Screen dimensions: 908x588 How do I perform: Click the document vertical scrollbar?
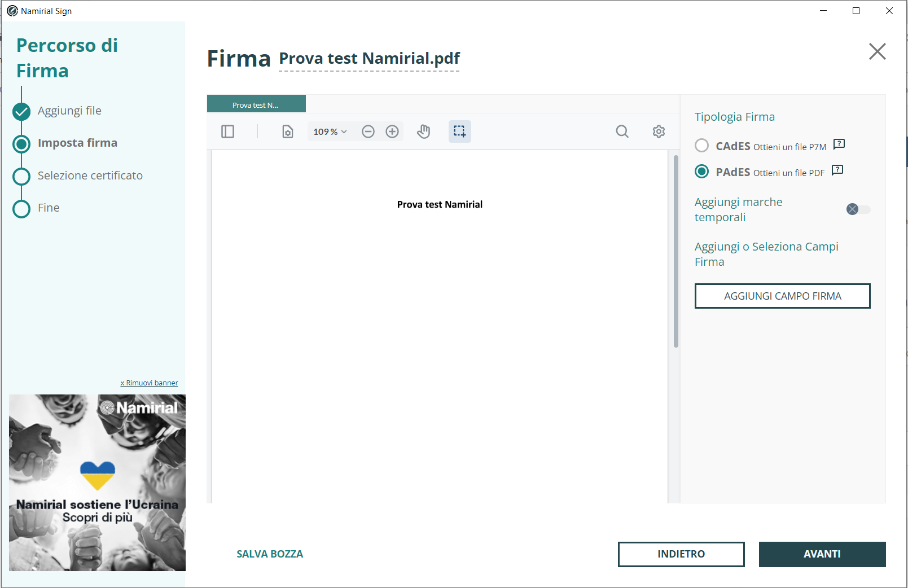click(676, 251)
